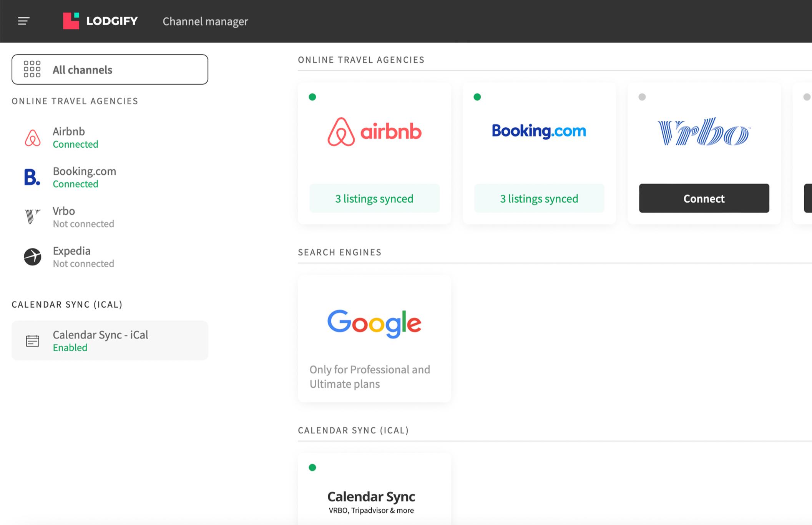The height and width of the screenshot is (525, 812).
Task: Click the Booking.com B icon in sidebar
Action: [x=32, y=177]
